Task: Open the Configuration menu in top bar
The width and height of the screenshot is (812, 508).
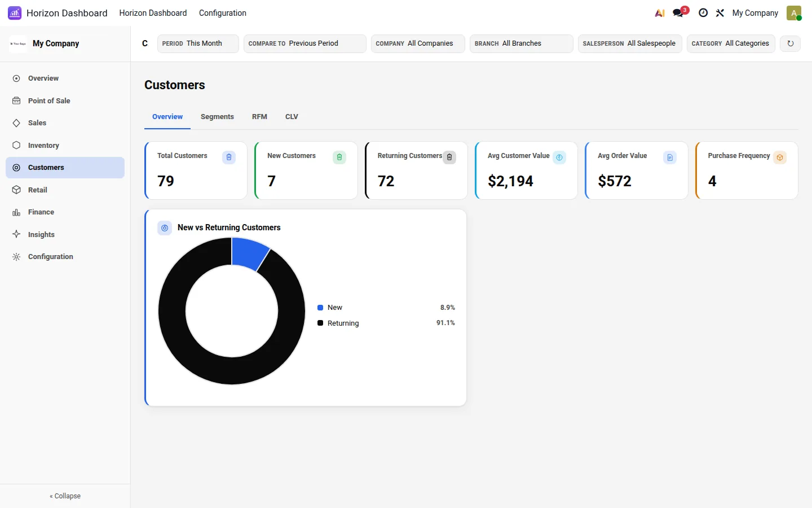Action: [x=223, y=13]
